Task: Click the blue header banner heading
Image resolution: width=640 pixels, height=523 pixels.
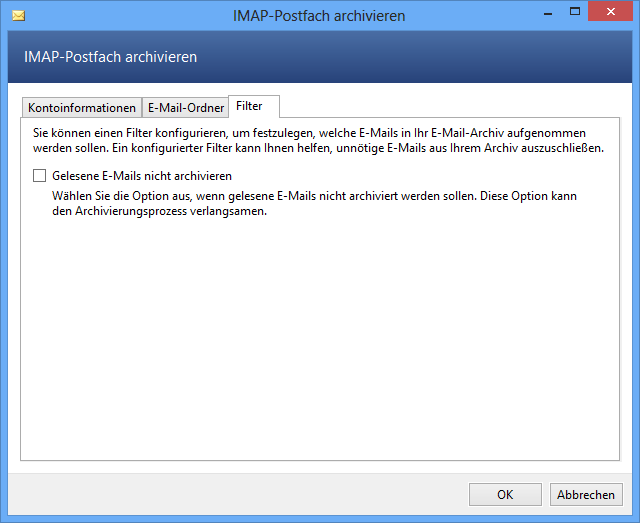Action: tap(111, 57)
